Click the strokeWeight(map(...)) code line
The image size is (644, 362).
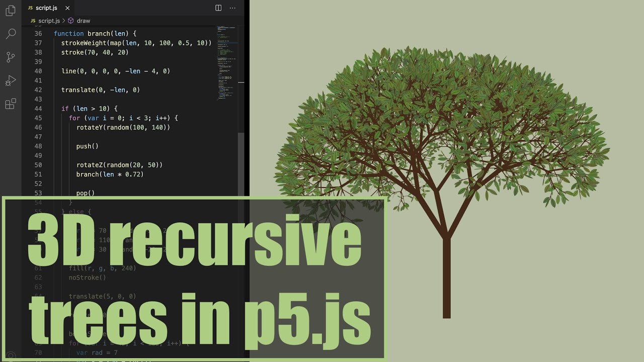tap(136, 43)
